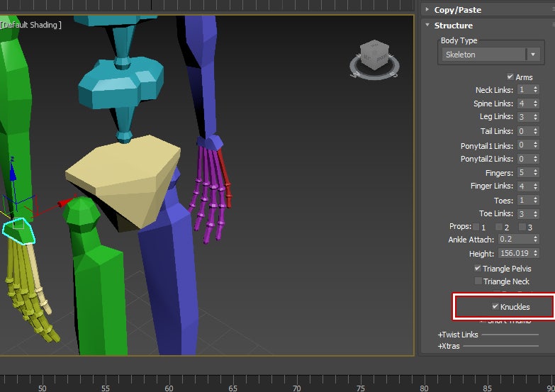Expand the Twist Links section
The image size is (555, 392).
458,335
